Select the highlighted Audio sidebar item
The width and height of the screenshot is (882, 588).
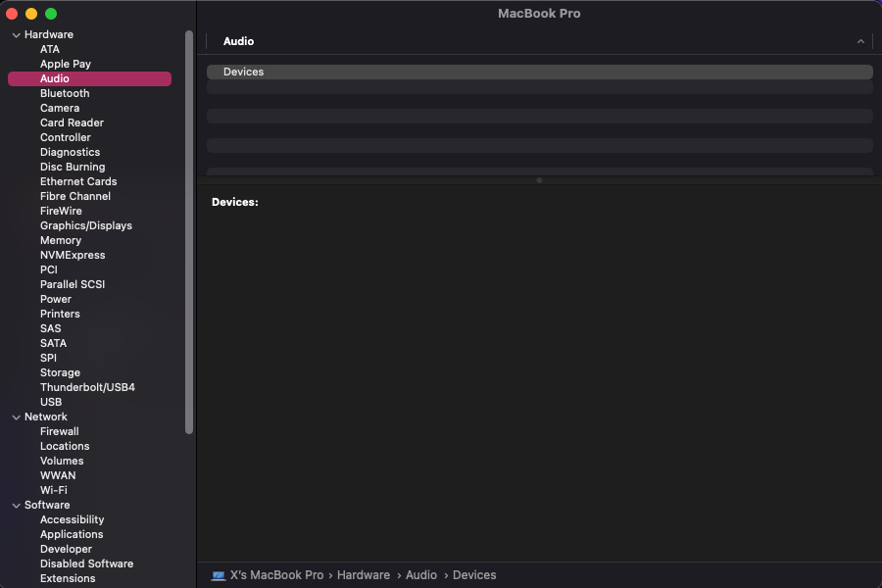coord(89,78)
